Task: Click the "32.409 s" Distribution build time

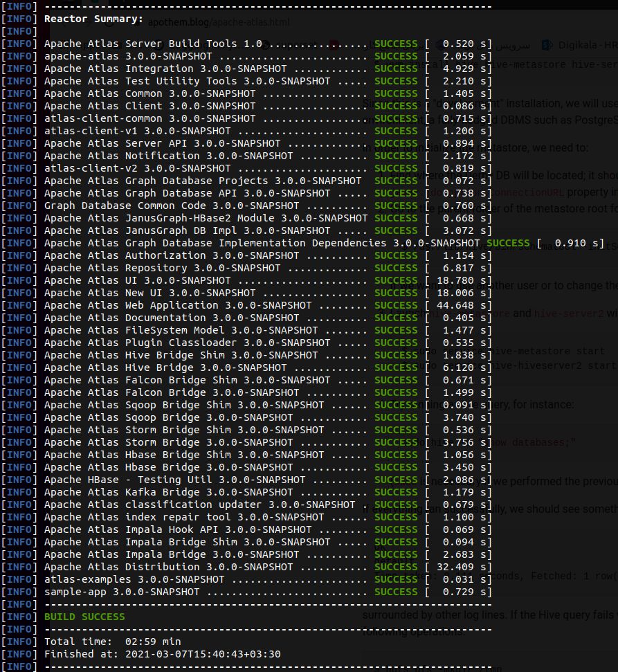Action: (461, 565)
